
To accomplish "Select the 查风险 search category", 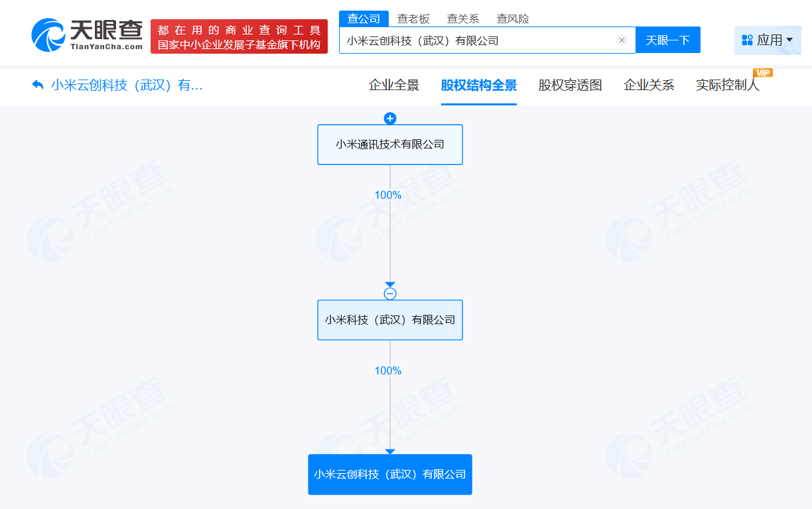I will click(x=512, y=19).
